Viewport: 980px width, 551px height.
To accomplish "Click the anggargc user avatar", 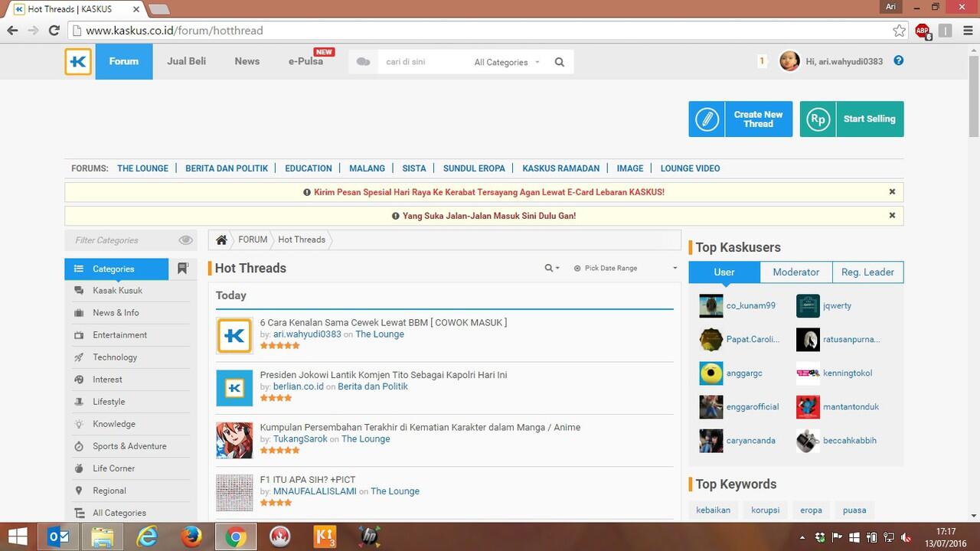I will (711, 373).
